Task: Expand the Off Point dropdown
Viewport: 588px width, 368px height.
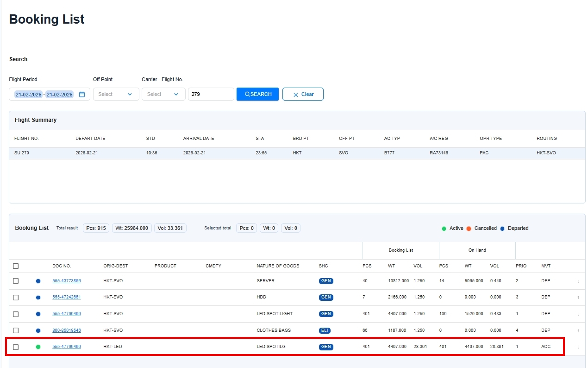Action: coord(116,94)
